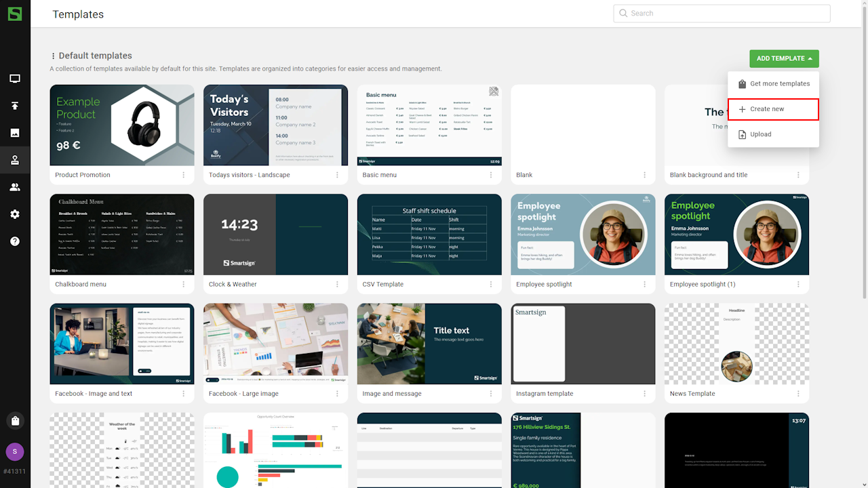Screen dimensions: 868x488
Task: Choose 'Get more templates' from the menu
Action: [x=773, y=84]
